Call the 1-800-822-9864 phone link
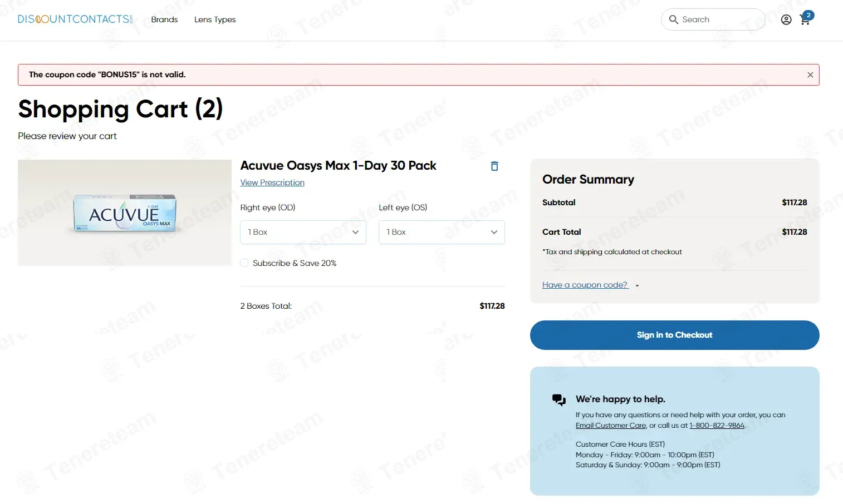The image size is (843, 504). 717,426
